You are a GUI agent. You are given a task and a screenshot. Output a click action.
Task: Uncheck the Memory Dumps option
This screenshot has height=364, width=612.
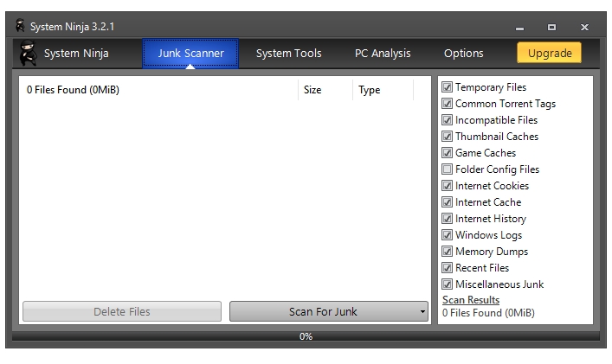coord(447,252)
